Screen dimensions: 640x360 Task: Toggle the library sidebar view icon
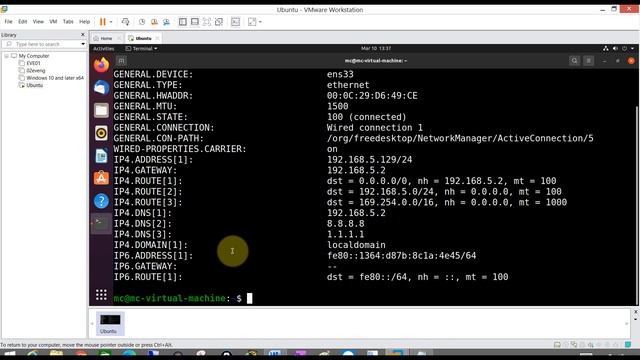click(x=182, y=22)
